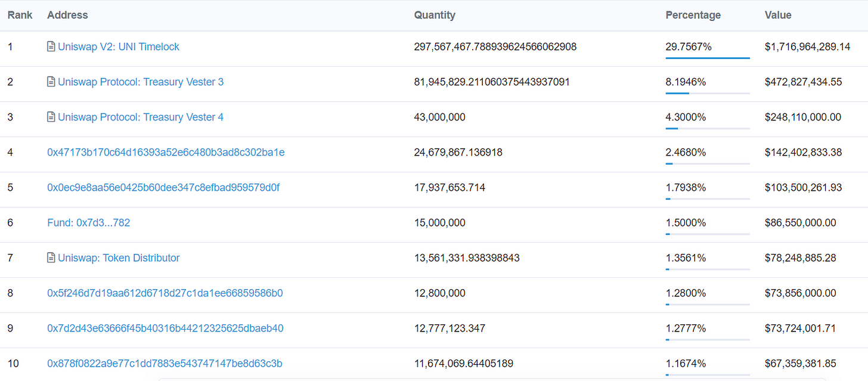Click contract icon beside Token Distributor
The image size is (868, 381).
(x=51, y=258)
